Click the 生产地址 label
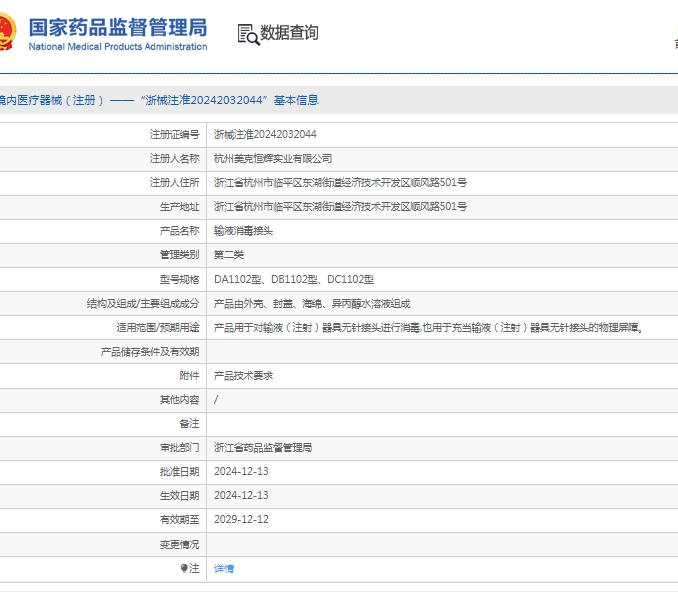Viewport: 678px width, 594px height. pos(179,207)
